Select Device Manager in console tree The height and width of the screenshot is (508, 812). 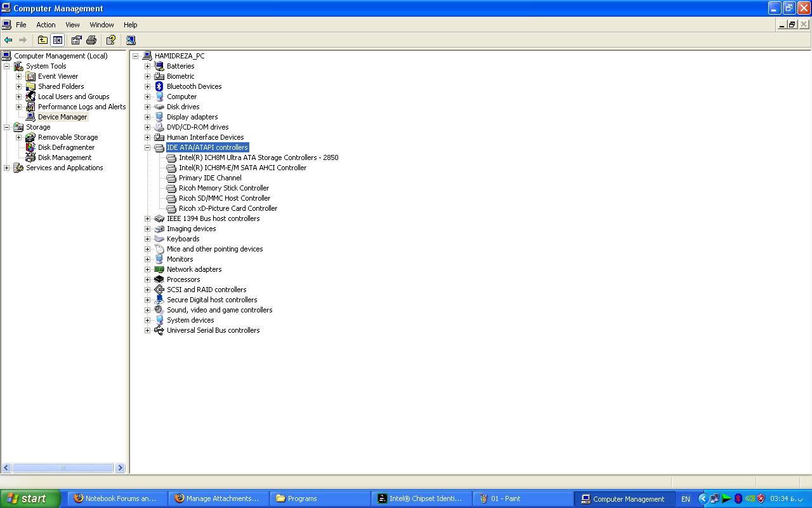coord(62,117)
